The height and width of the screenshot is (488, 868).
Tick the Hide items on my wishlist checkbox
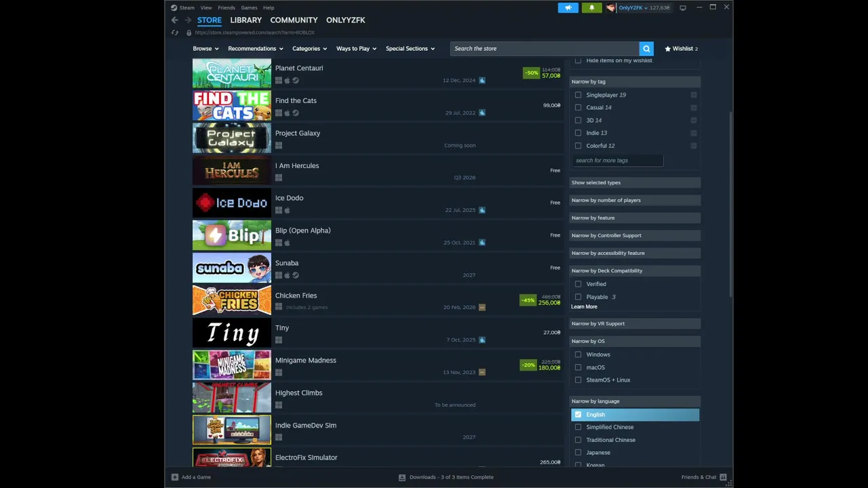(578, 60)
